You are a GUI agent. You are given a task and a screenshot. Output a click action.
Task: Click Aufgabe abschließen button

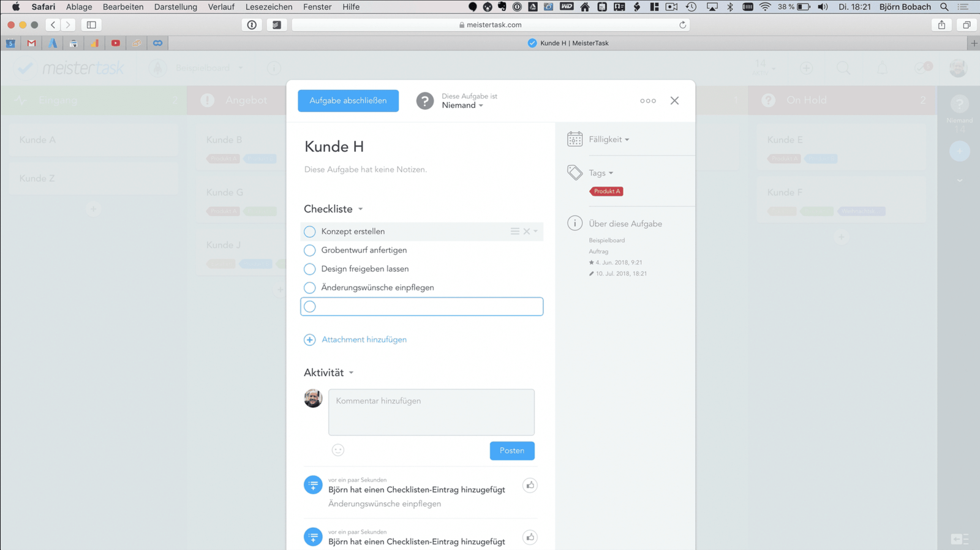click(x=348, y=100)
